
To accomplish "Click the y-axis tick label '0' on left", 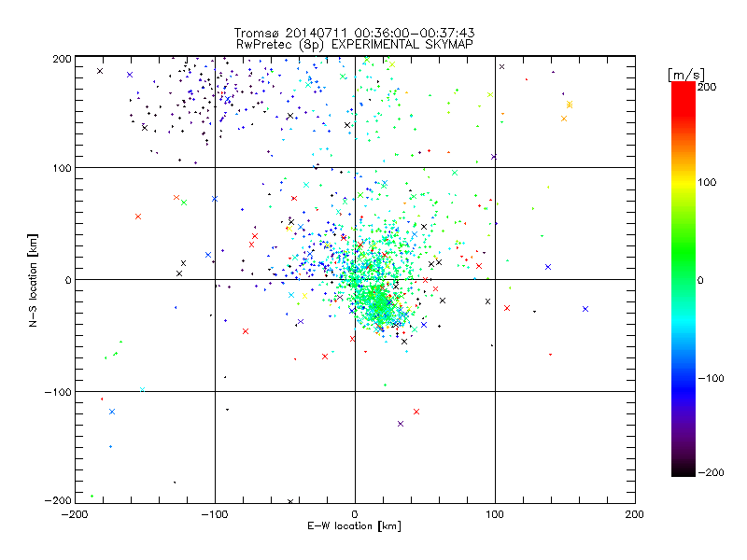I will tap(68, 280).
